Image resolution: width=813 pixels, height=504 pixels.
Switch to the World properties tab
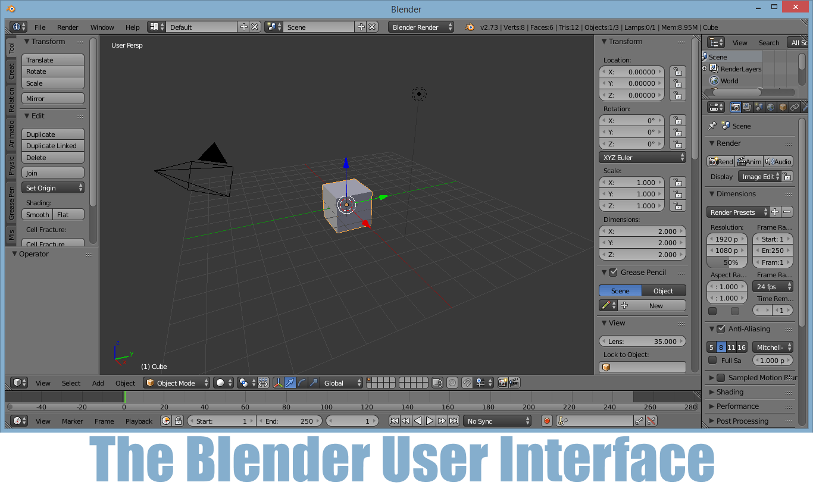pyautogui.click(x=770, y=107)
